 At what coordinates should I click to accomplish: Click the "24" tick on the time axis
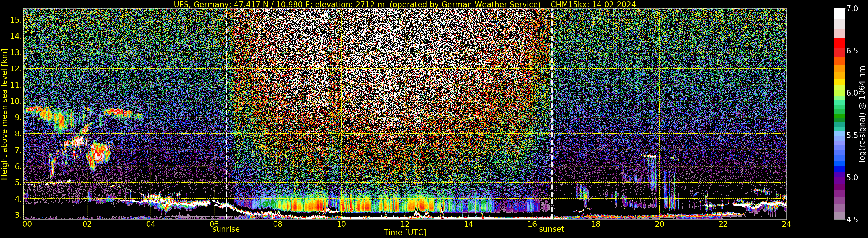tap(786, 224)
